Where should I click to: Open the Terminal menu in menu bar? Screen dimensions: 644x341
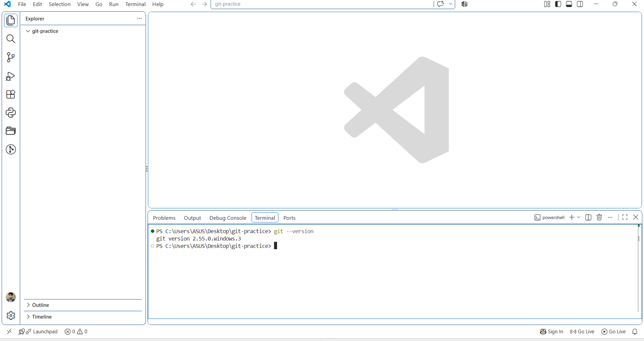point(135,4)
